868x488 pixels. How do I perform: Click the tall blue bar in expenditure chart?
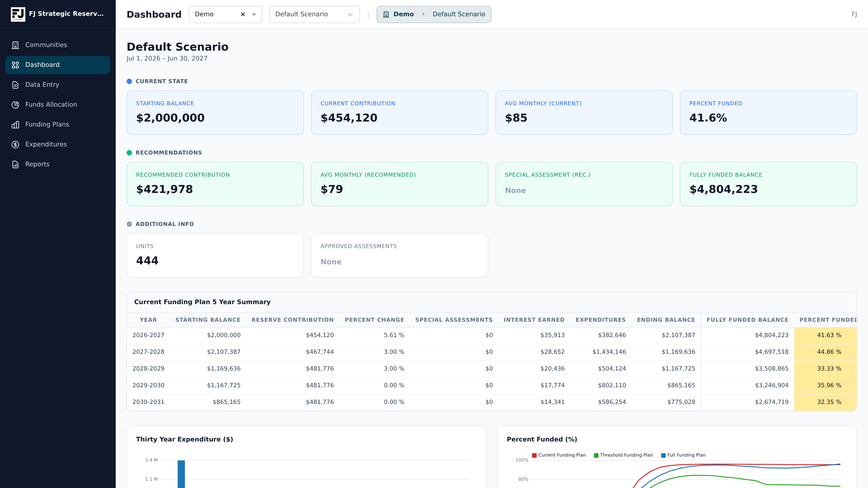coord(181,474)
